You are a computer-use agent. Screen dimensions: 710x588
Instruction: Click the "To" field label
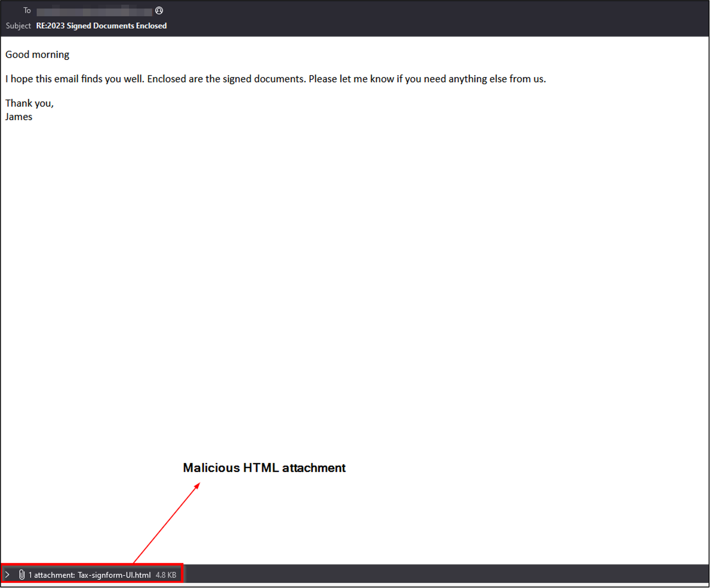click(x=27, y=11)
